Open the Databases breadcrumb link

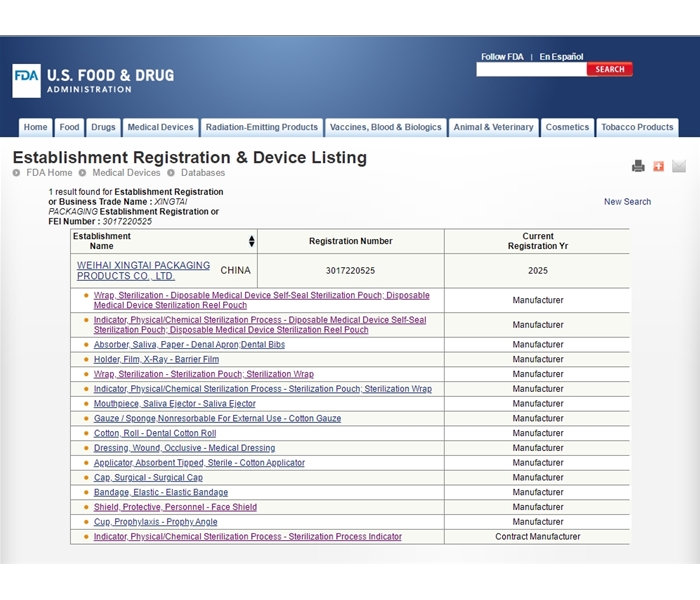(202, 173)
